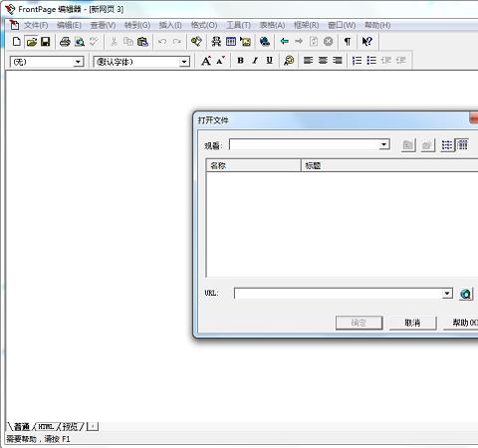Image resolution: width=478 pixels, height=448 pixels.
Task: Click the 名称 column header
Action: 253,165
